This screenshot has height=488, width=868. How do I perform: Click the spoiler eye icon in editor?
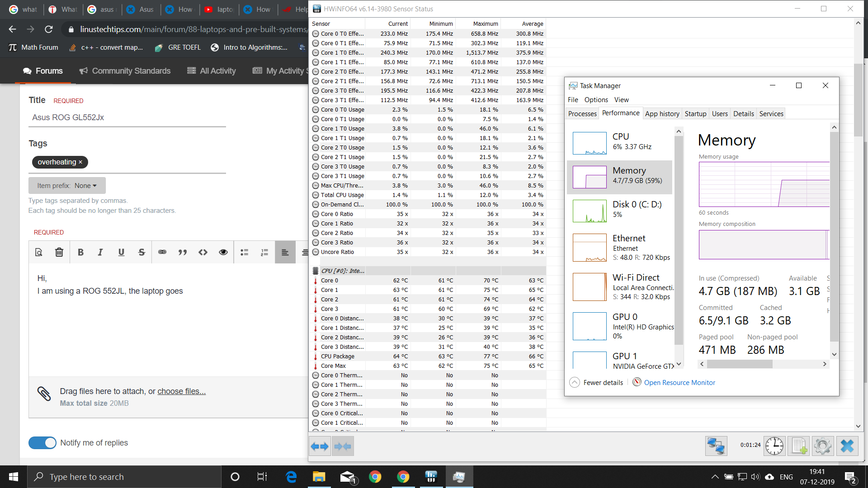[223, 252]
